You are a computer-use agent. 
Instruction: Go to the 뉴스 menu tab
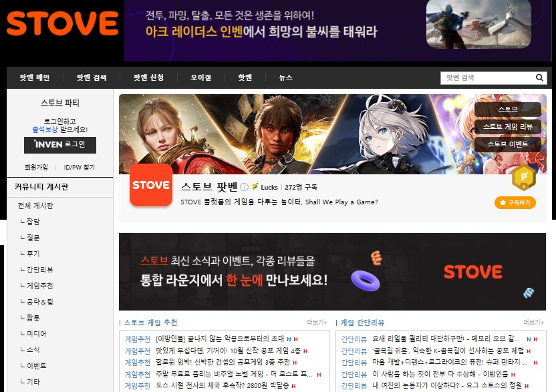(x=285, y=77)
